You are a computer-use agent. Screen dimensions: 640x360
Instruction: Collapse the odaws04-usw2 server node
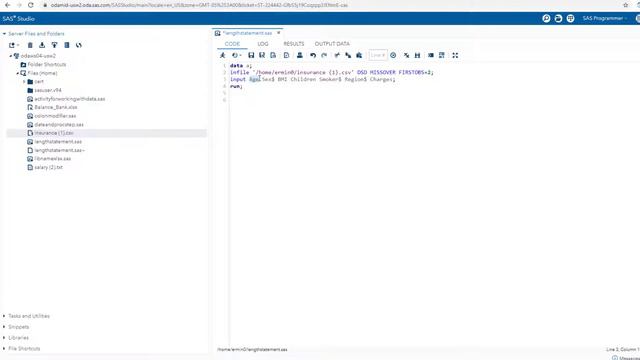(11, 56)
